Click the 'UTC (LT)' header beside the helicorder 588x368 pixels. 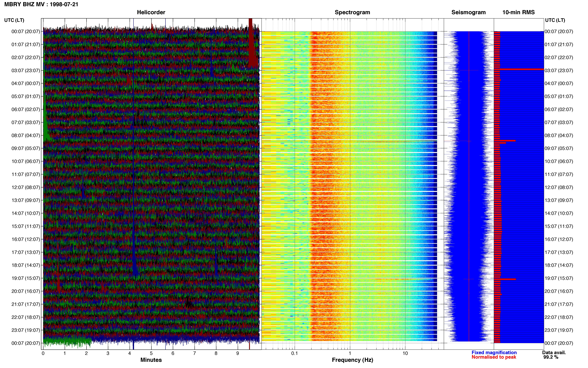pos(14,20)
